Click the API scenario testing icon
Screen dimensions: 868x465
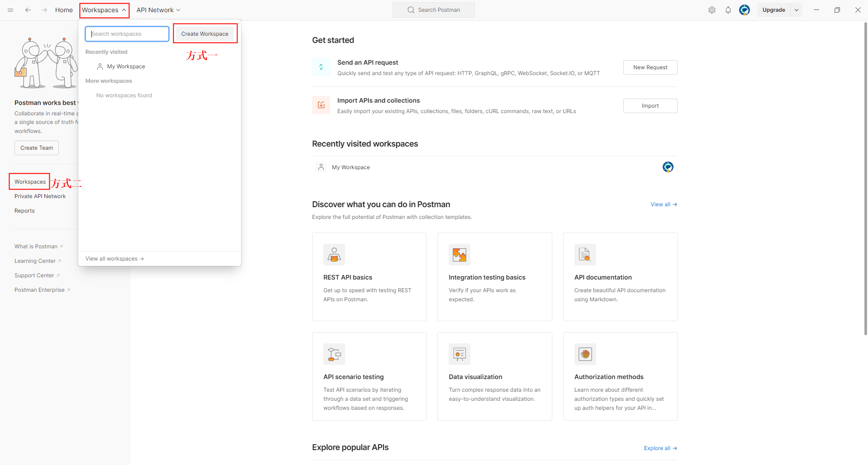(334, 354)
